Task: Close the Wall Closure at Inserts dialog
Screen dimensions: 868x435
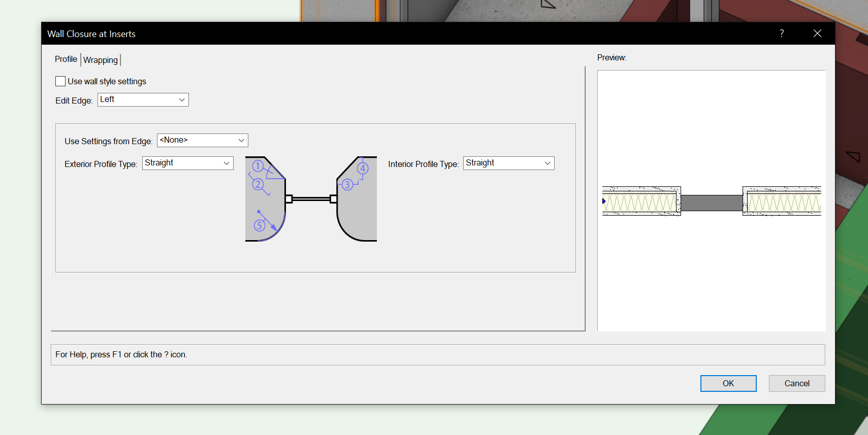Action: pyautogui.click(x=817, y=34)
